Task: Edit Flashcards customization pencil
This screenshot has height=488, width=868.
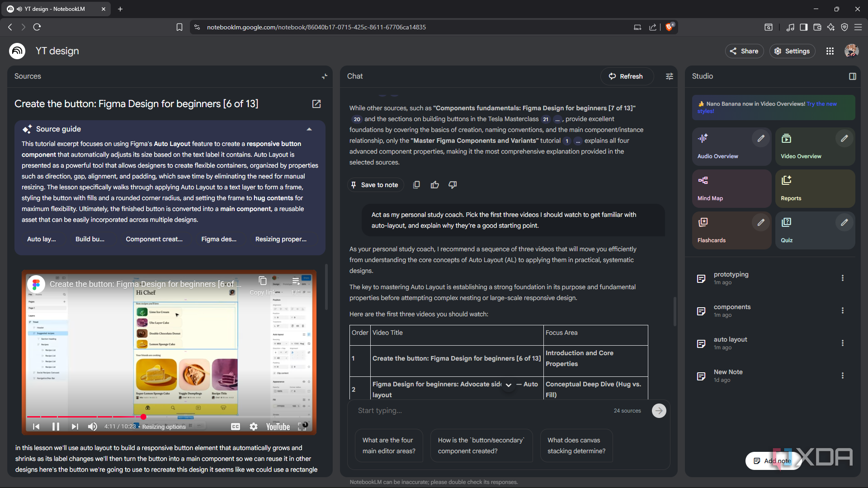Action: 761,222
